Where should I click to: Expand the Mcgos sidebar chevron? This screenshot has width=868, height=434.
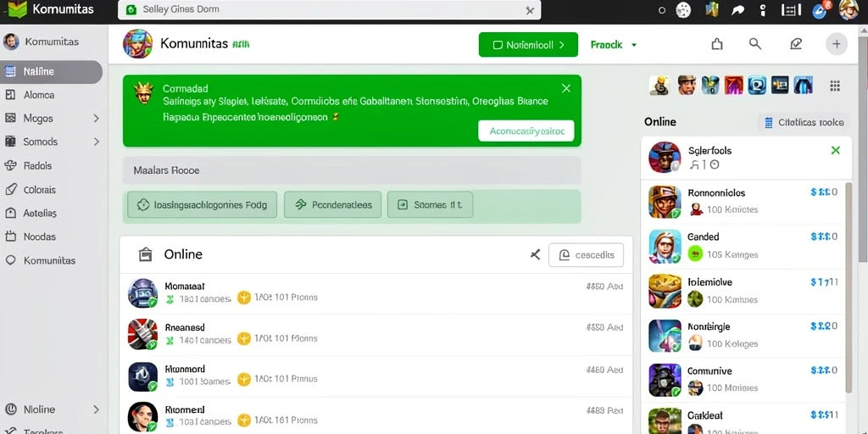pos(96,119)
